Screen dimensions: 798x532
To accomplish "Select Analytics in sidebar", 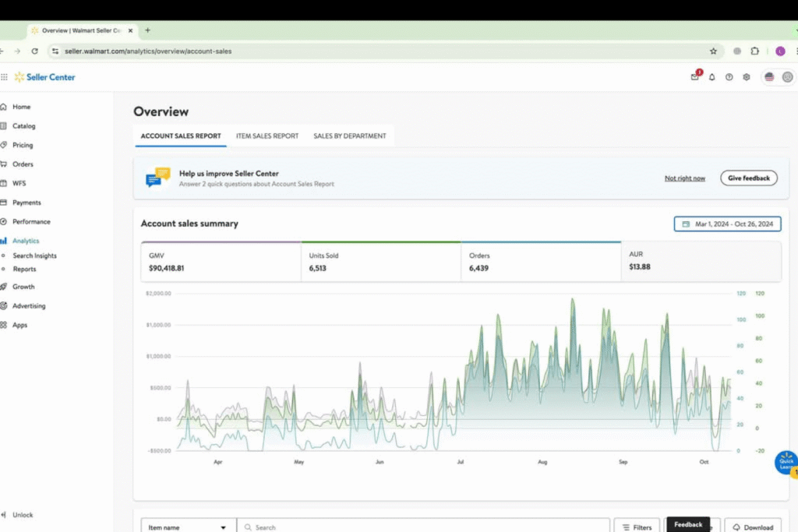I will click(x=26, y=241).
